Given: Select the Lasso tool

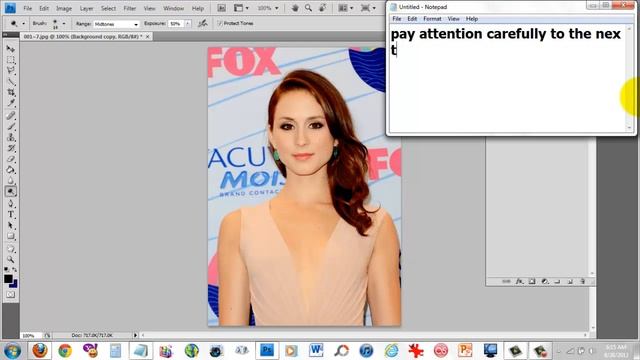Looking at the screenshot, I should point(11,71).
